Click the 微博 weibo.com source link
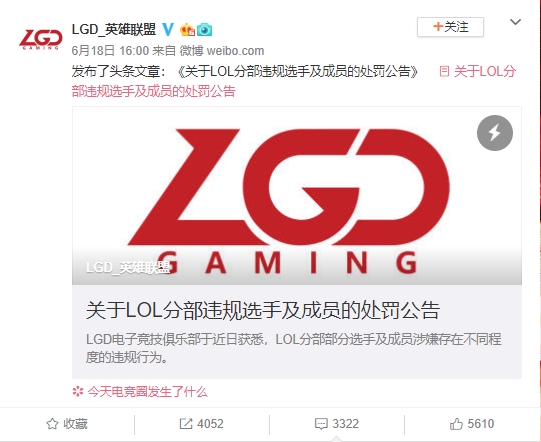The width and height of the screenshot is (541, 442). click(222, 51)
